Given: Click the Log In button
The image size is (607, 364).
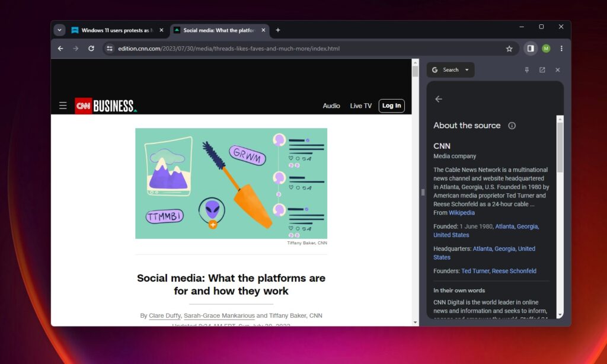Looking at the screenshot, I should click(x=391, y=106).
